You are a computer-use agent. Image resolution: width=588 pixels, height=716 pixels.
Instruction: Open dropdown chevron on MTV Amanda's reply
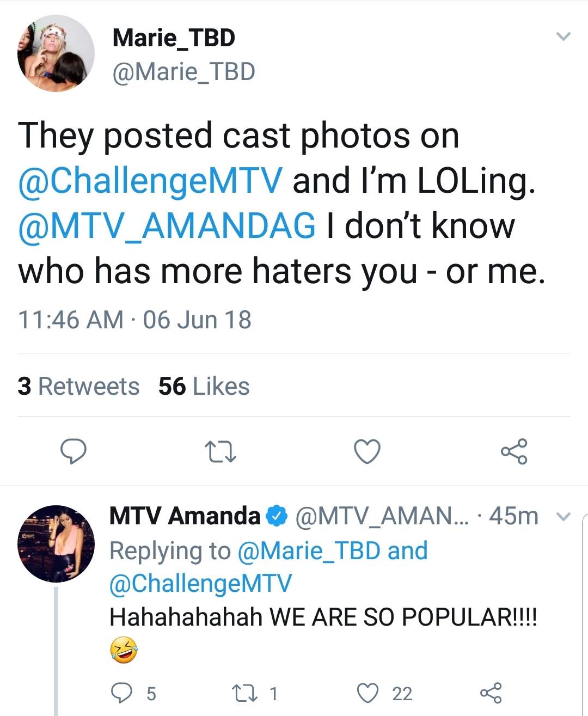[x=564, y=516]
